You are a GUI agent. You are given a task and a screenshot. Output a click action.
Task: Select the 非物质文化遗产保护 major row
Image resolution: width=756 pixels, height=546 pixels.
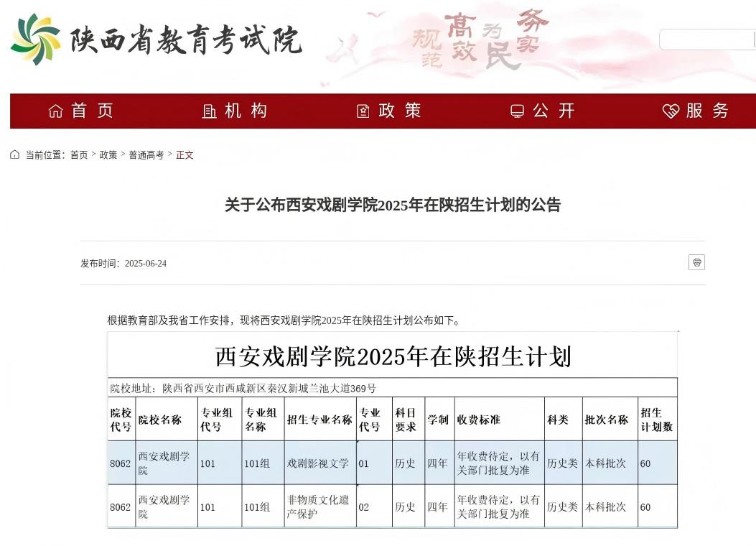point(318,506)
